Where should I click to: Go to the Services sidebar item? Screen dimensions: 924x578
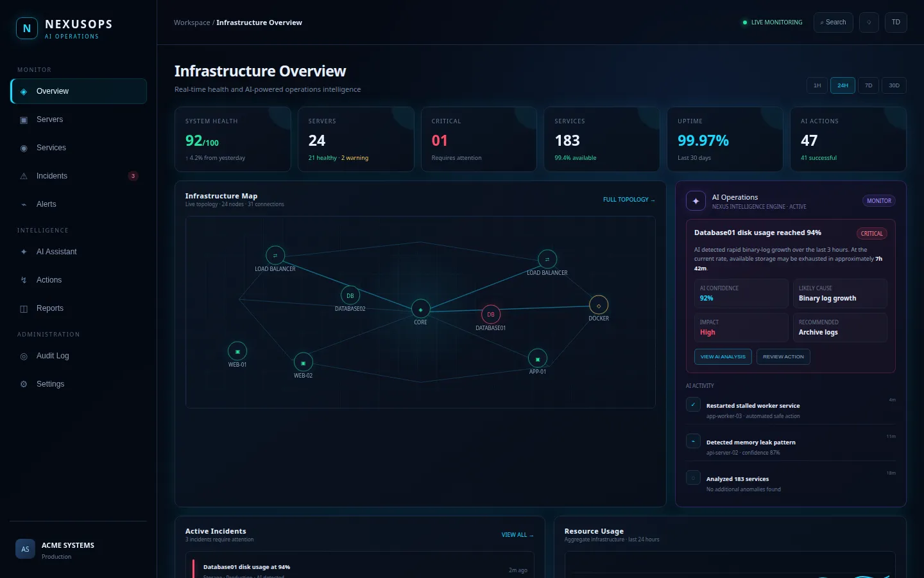78,148
